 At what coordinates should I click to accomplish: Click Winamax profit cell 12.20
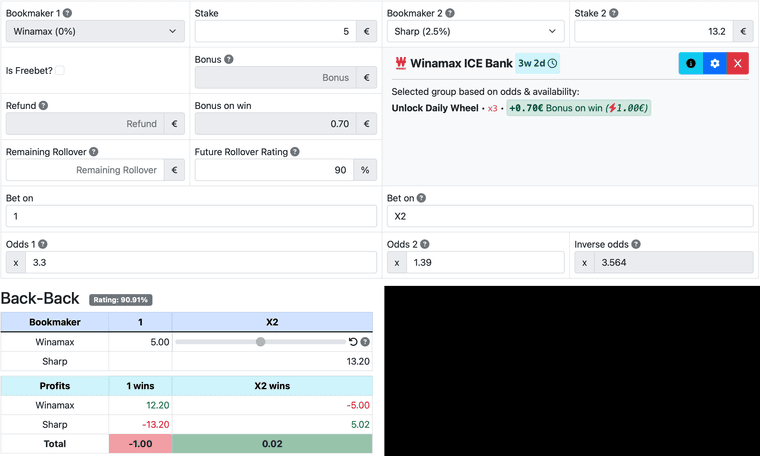141,405
